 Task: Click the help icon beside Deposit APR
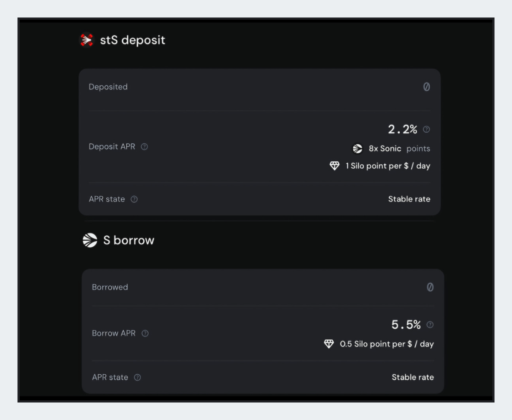tap(144, 147)
